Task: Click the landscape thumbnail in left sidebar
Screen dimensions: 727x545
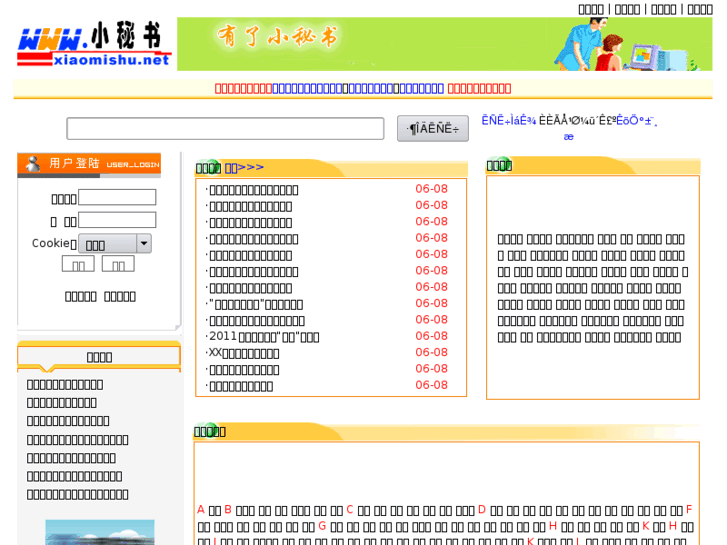Action: point(100,532)
